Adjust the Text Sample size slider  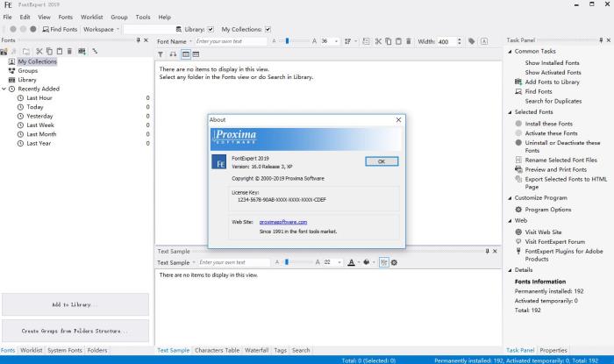pos(287,262)
